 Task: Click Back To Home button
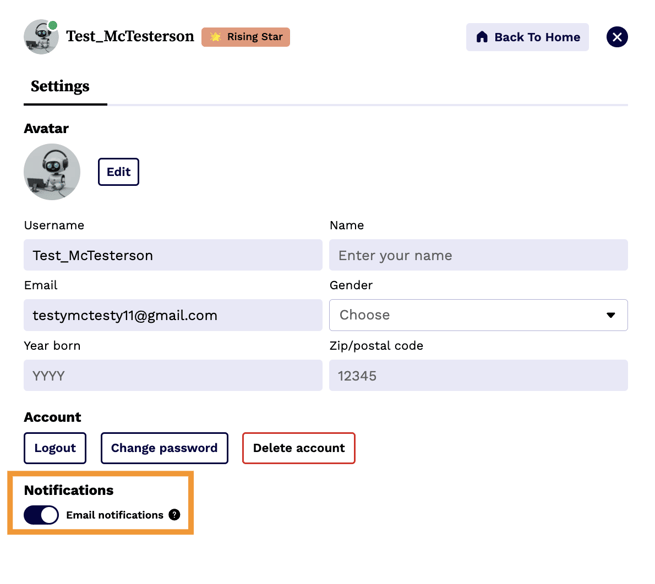pyautogui.click(x=527, y=37)
